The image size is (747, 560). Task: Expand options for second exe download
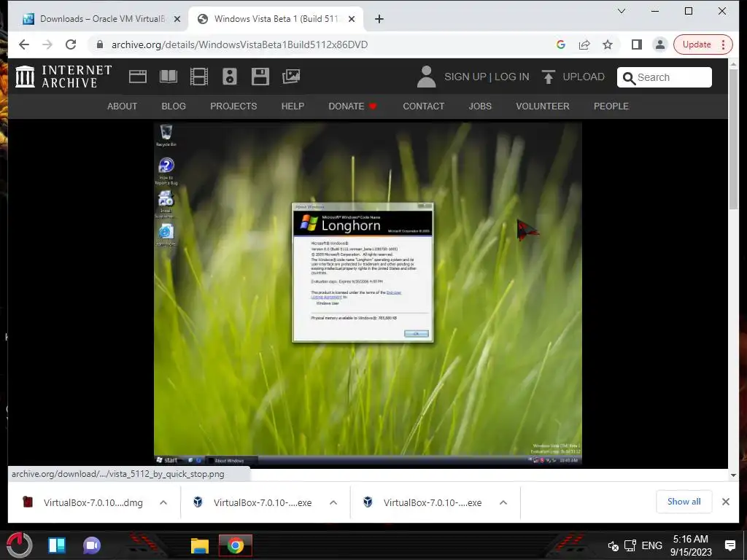pyautogui.click(x=503, y=502)
